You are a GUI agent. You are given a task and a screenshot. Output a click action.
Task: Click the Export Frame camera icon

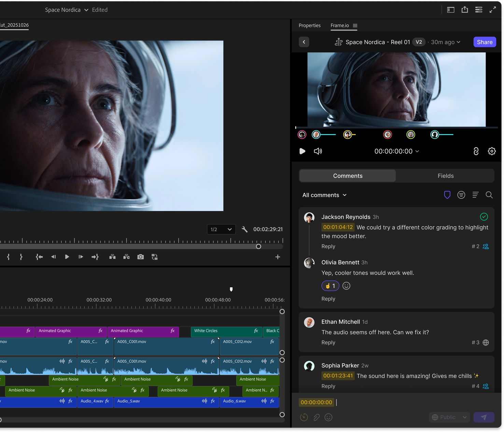140,257
